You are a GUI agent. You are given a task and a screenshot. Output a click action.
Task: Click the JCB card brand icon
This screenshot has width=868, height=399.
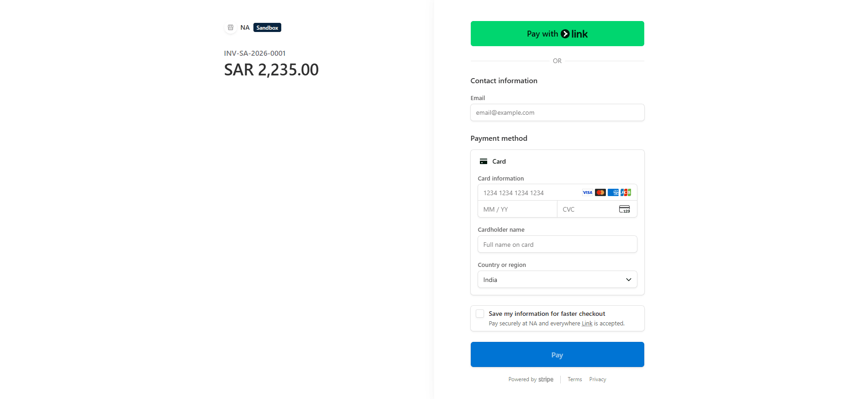click(626, 192)
